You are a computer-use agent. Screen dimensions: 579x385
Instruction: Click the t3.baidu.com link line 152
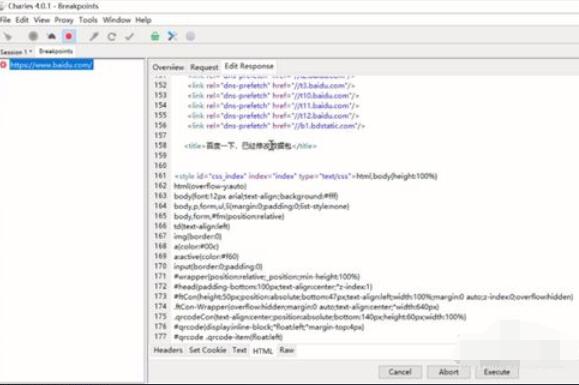coord(271,86)
